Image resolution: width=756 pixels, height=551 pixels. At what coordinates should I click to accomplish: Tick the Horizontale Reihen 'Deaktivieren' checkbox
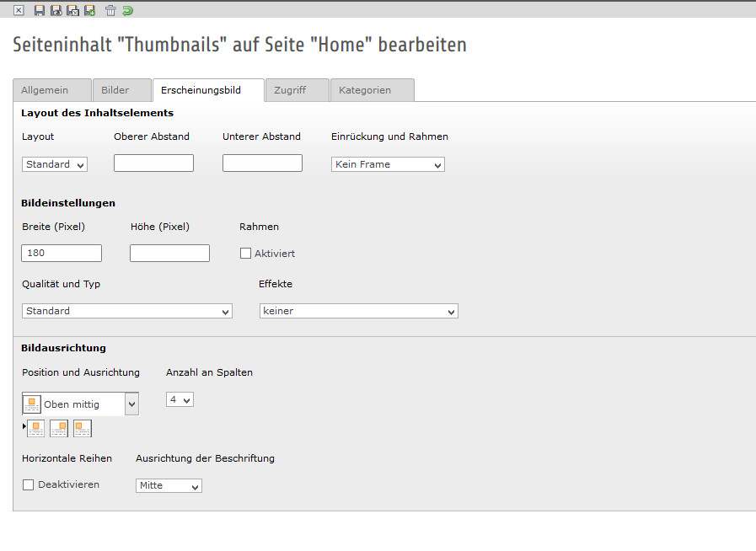[x=29, y=484]
